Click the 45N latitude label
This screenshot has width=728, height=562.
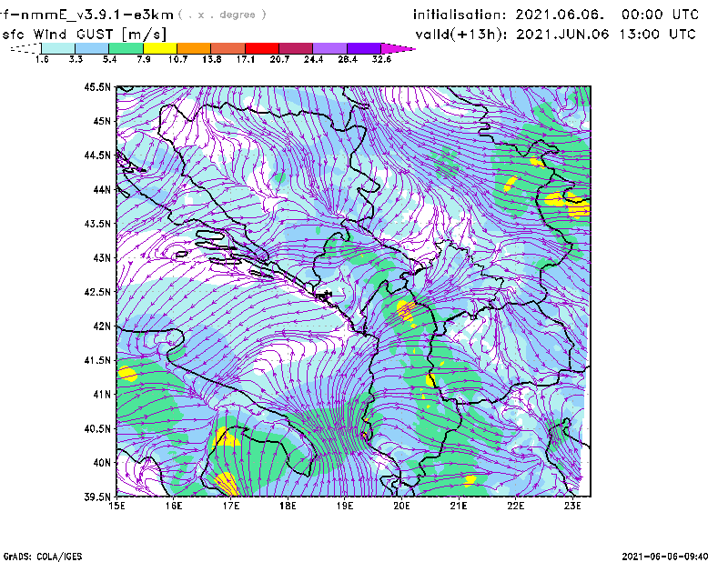pyautogui.click(x=102, y=121)
